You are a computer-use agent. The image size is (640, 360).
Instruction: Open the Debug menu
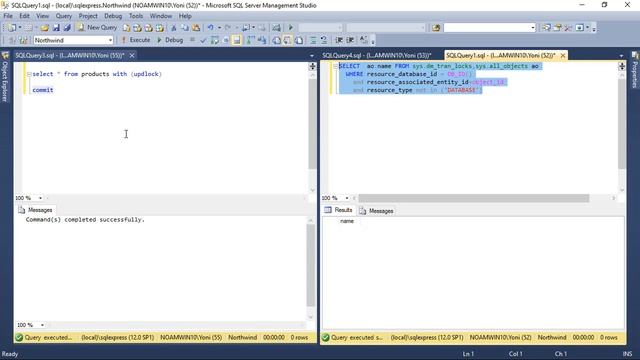pos(113,16)
